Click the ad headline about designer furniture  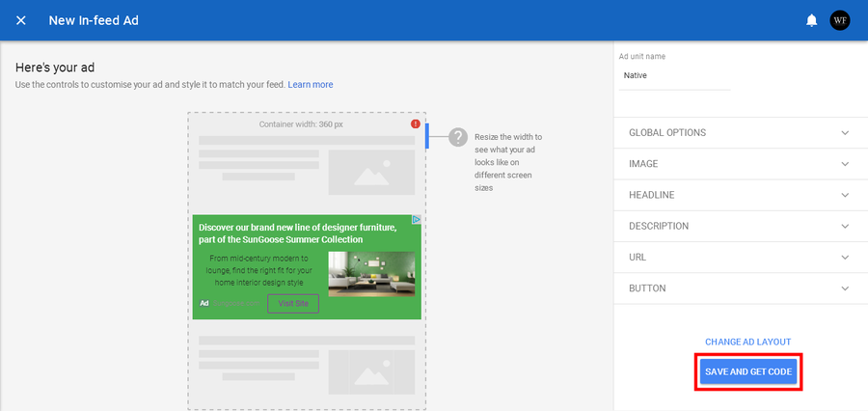(298, 233)
